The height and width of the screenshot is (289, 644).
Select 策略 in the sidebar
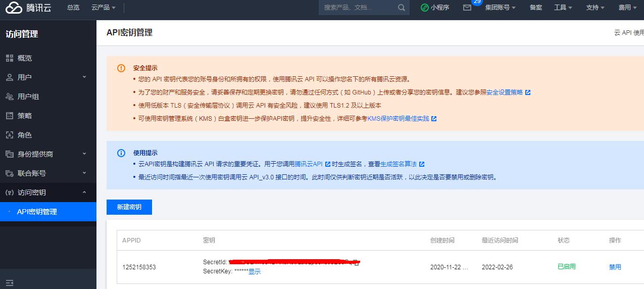[25, 116]
